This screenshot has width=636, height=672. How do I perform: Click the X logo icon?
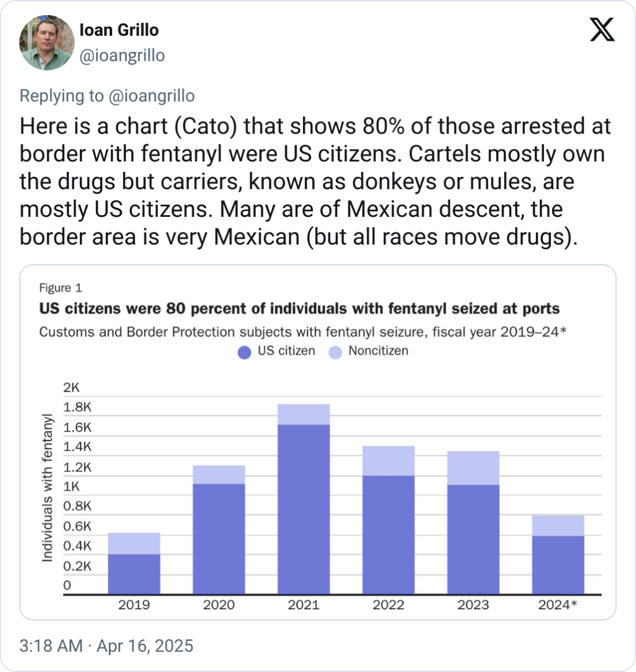[x=602, y=29]
